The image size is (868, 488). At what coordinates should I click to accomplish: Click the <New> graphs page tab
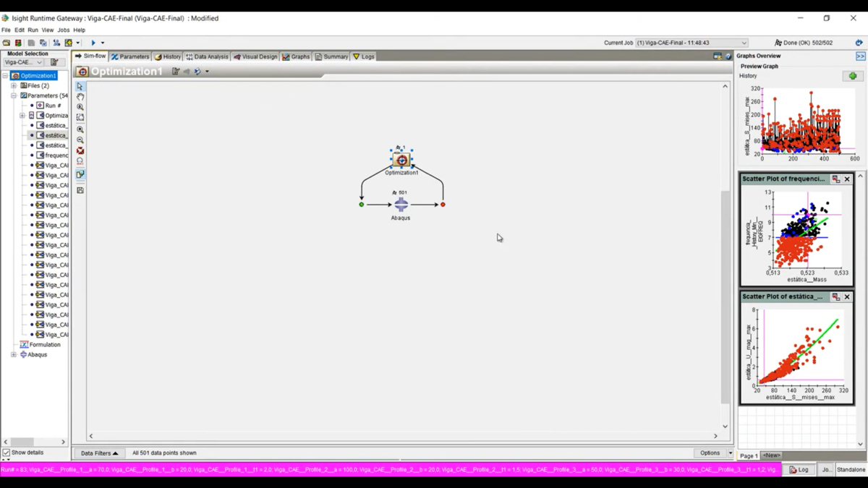coord(771,455)
